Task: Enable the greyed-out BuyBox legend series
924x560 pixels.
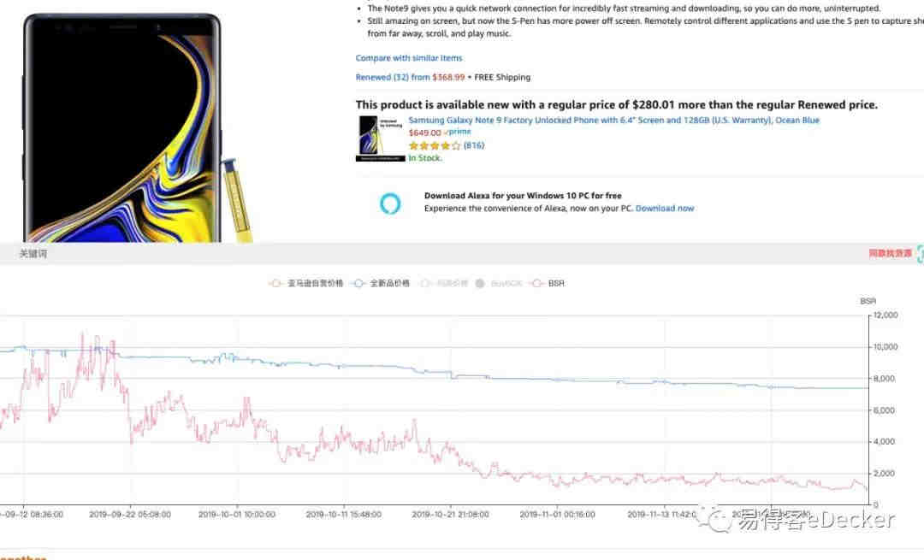Action: (499, 283)
